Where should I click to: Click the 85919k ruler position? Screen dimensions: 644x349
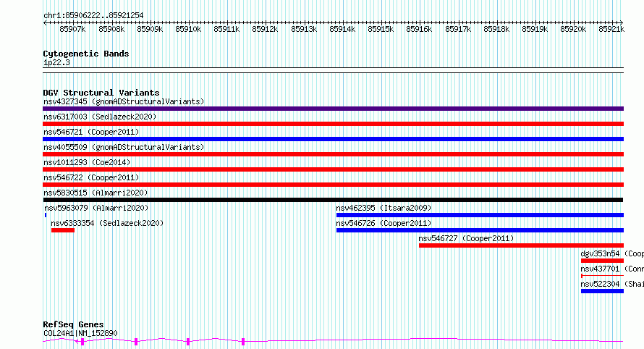point(535,29)
